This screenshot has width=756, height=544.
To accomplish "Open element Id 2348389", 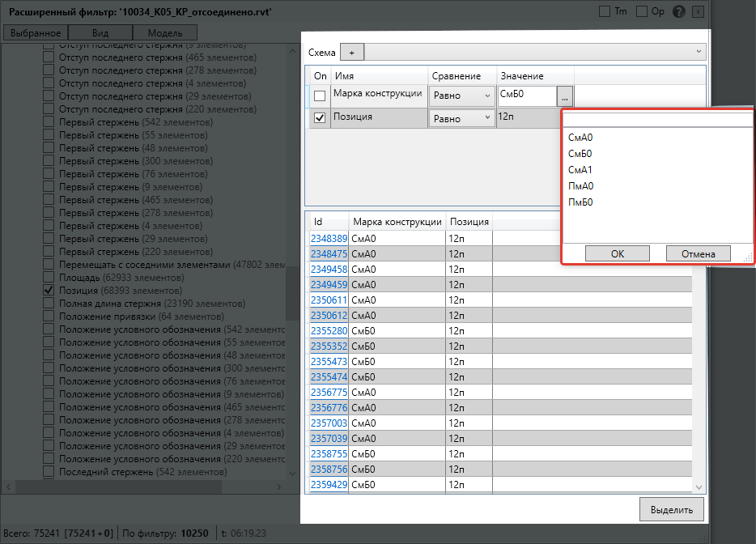I will (x=329, y=238).
